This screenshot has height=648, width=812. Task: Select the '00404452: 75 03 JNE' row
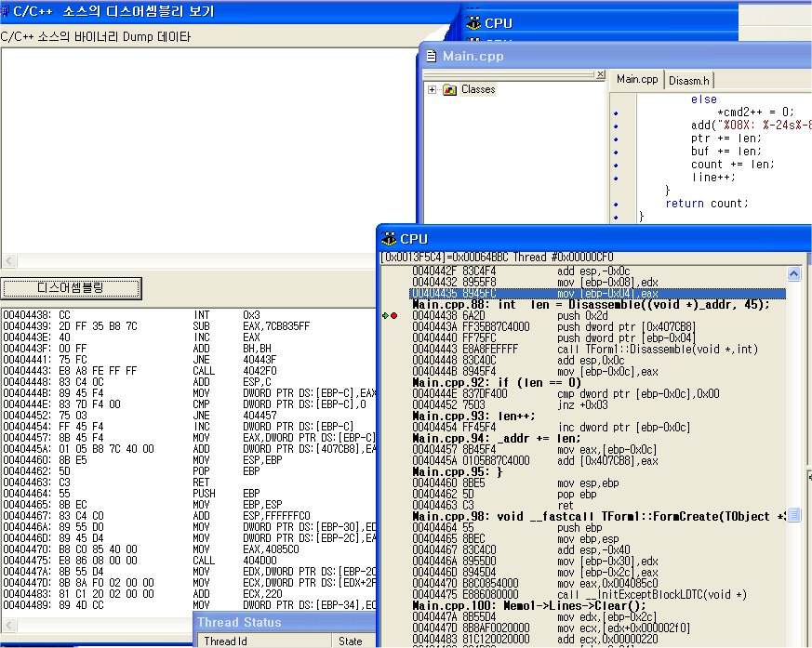[x=140, y=416]
